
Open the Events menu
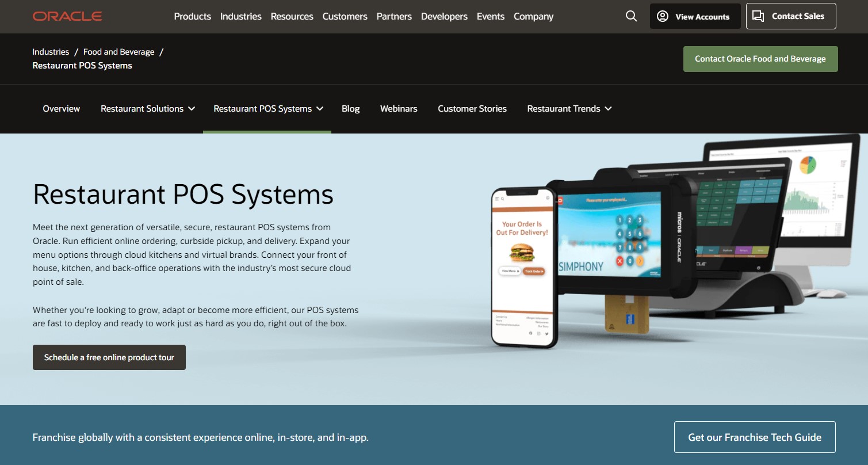pos(491,16)
